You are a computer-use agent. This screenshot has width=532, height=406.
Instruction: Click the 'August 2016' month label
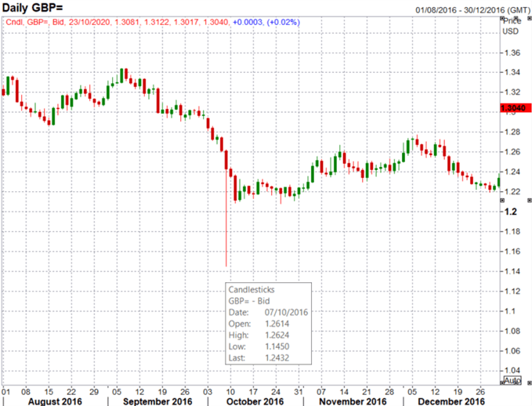coord(55,401)
